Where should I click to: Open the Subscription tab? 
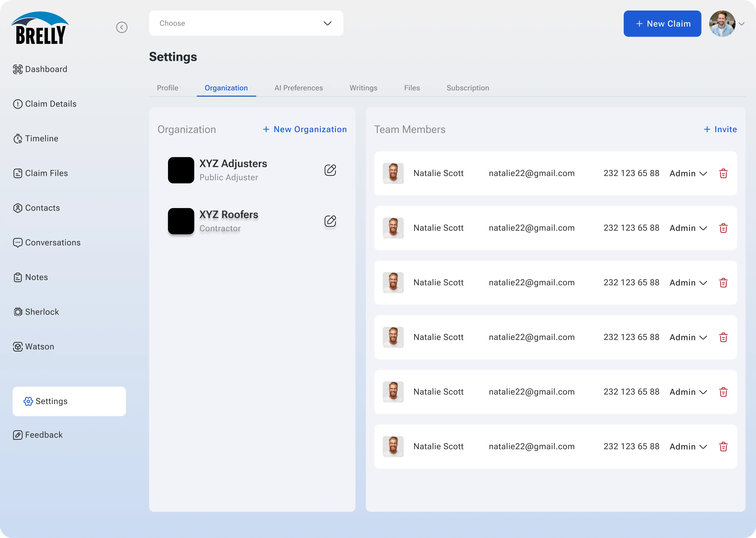(468, 88)
